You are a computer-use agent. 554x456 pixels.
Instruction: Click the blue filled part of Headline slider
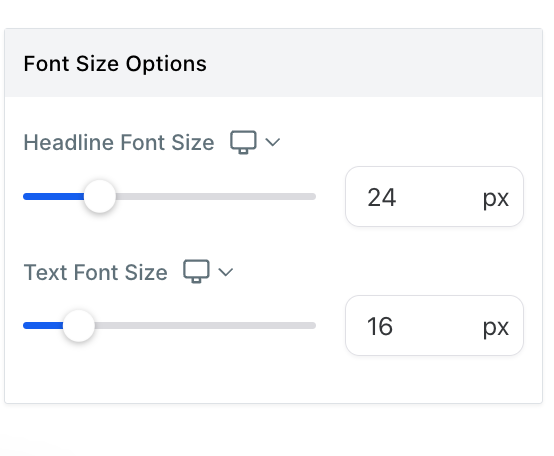(x=54, y=196)
